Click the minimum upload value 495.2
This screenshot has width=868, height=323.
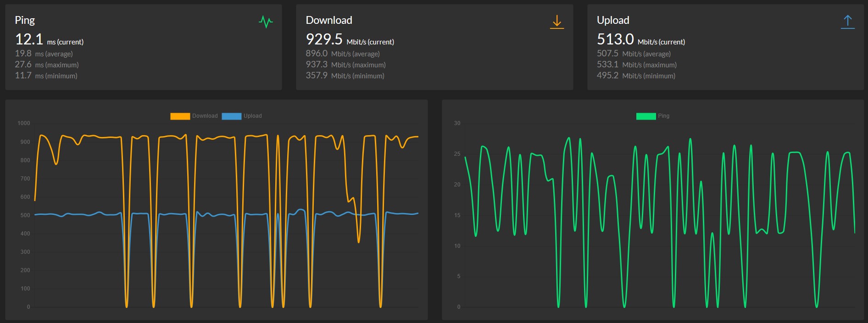(x=607, y=76)
